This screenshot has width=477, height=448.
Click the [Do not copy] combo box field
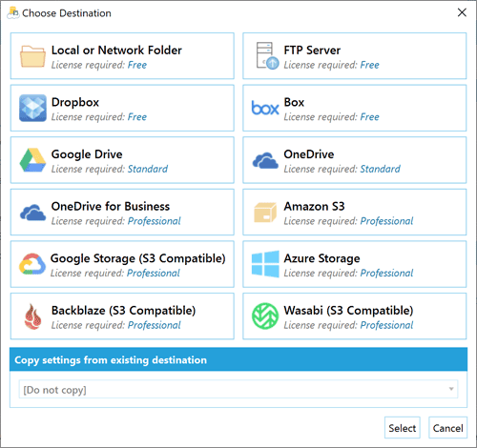pyautogui.click(x=238, y=389)
